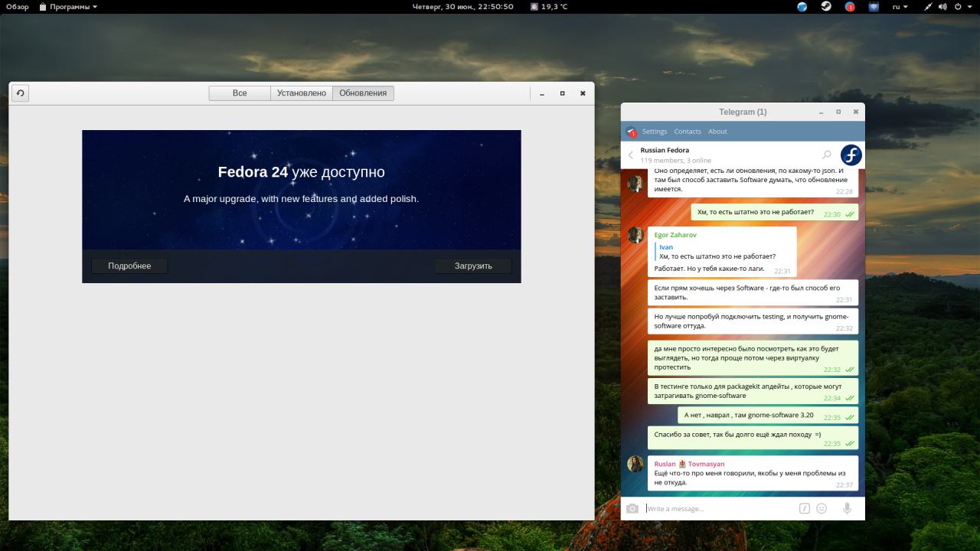
Task: Open Telegram Settings menu
Action: coord(654,132)
